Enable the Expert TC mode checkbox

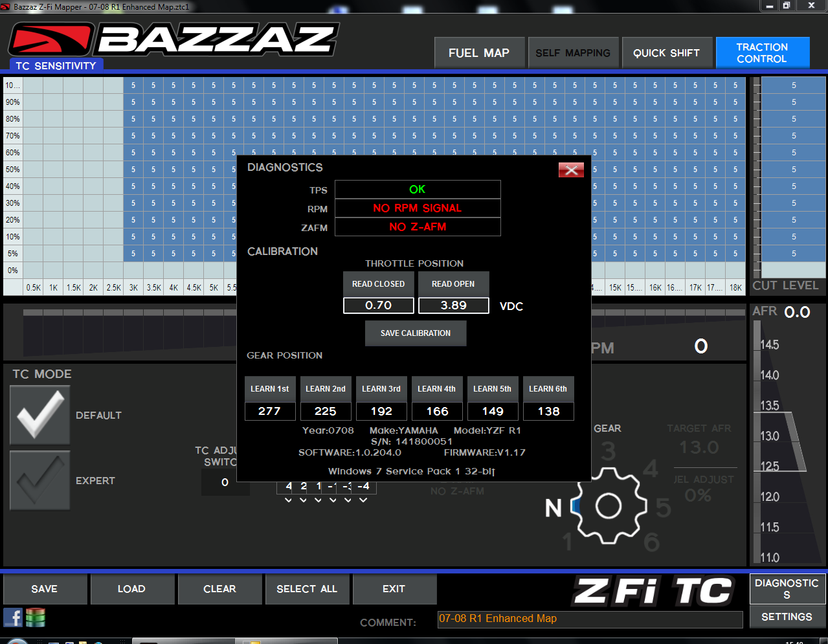[x=40, y=480]
